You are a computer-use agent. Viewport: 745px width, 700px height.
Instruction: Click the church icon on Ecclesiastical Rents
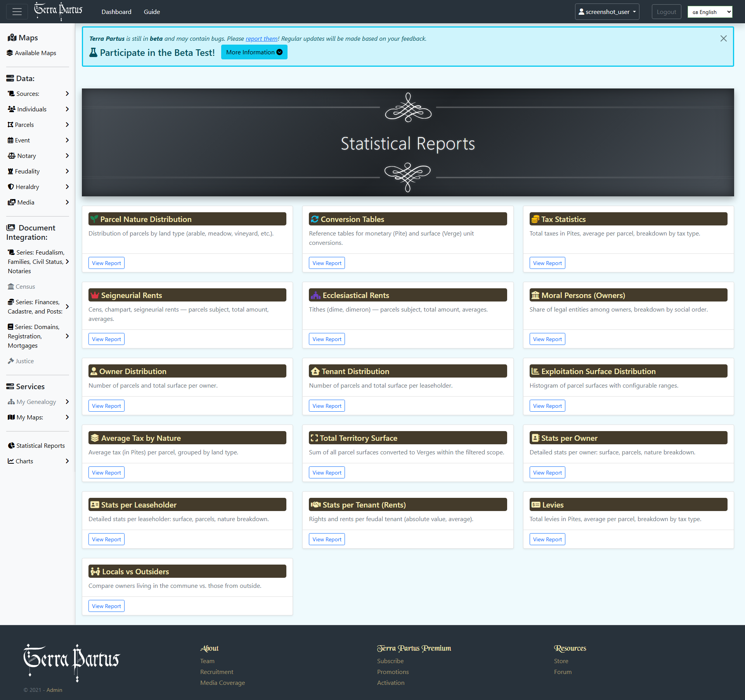(315, 295)
